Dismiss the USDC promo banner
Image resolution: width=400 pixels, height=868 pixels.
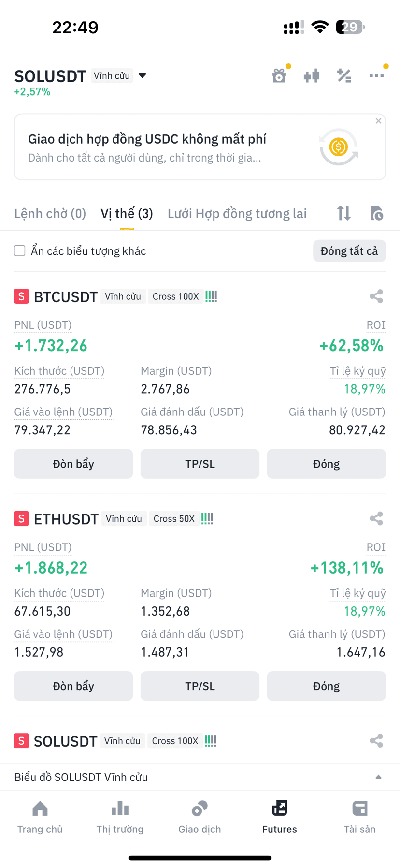pos(378,121)
